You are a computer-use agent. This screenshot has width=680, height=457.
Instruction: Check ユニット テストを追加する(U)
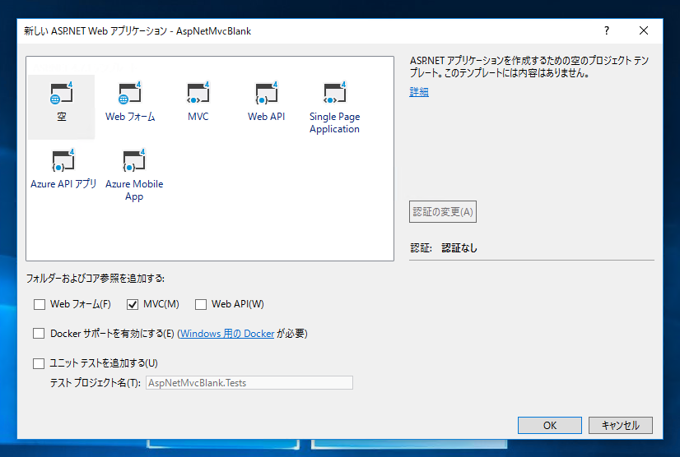(x=39, y=363)
